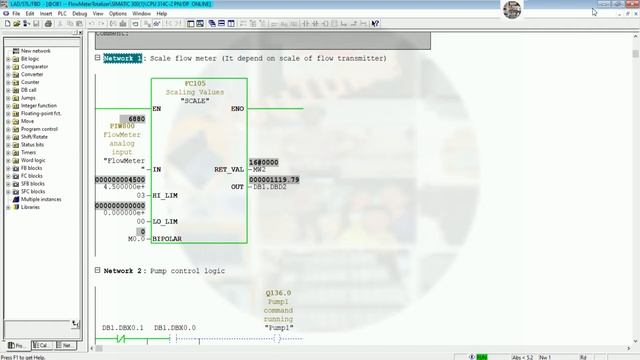Select the Word logic tree item

pyautogui.click(x=33, y=160)
